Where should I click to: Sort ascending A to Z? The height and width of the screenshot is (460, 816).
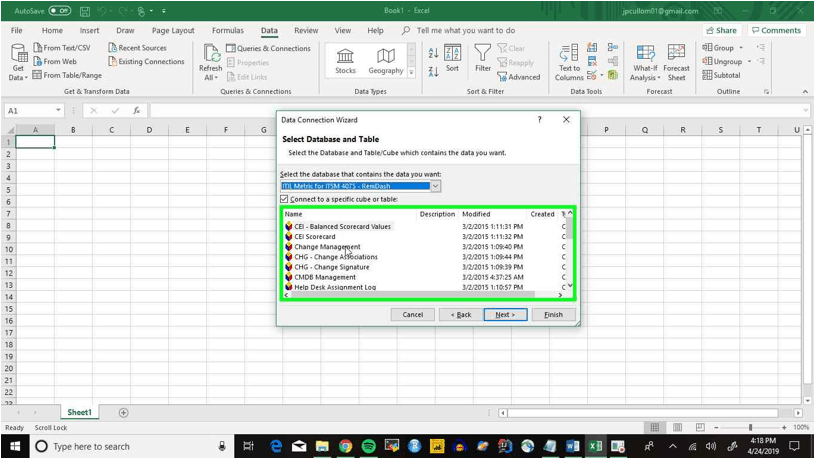433,53
